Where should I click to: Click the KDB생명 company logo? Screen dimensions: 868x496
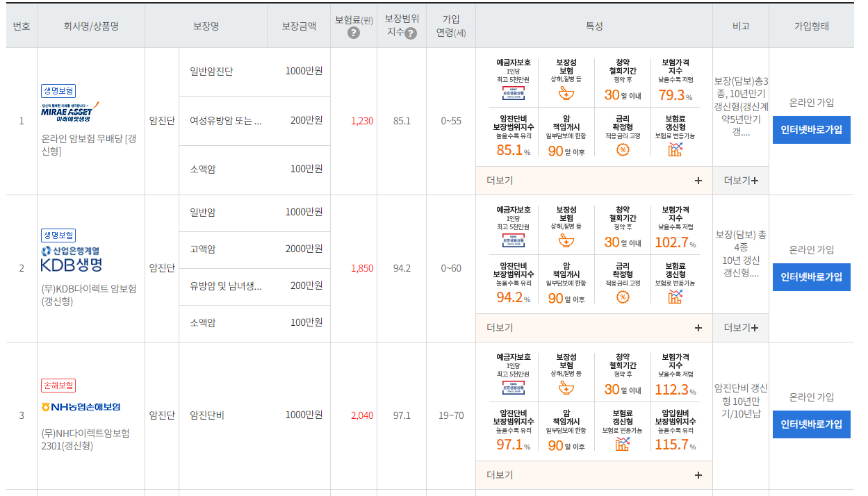click(x=72, y=258)
